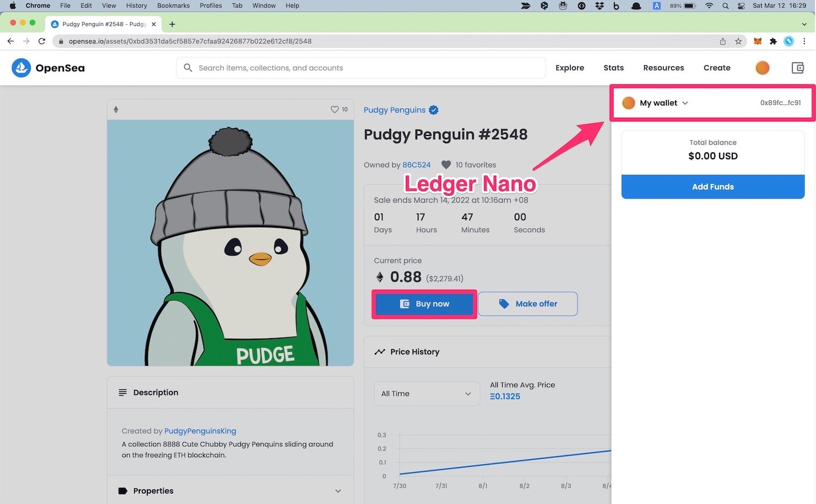Open the Stats menu
The image size is (816, 504).
pos(614,68)
